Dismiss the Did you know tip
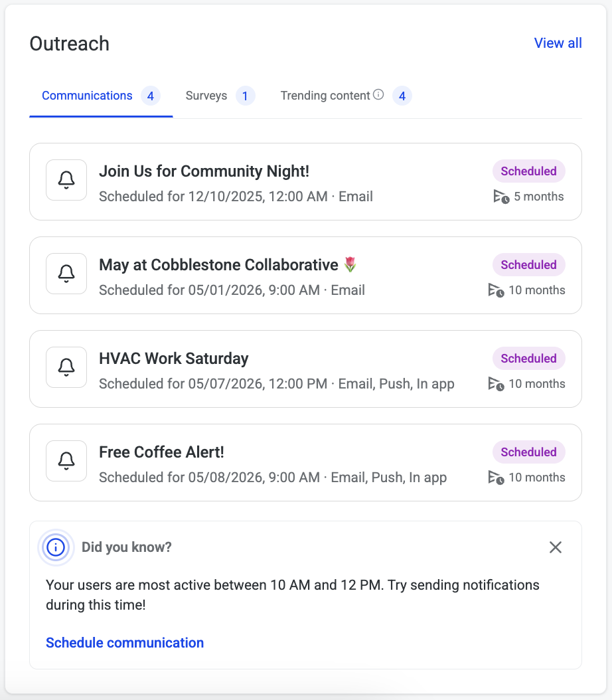Viewport: 612px width, 700px height. tap(556, 547)
